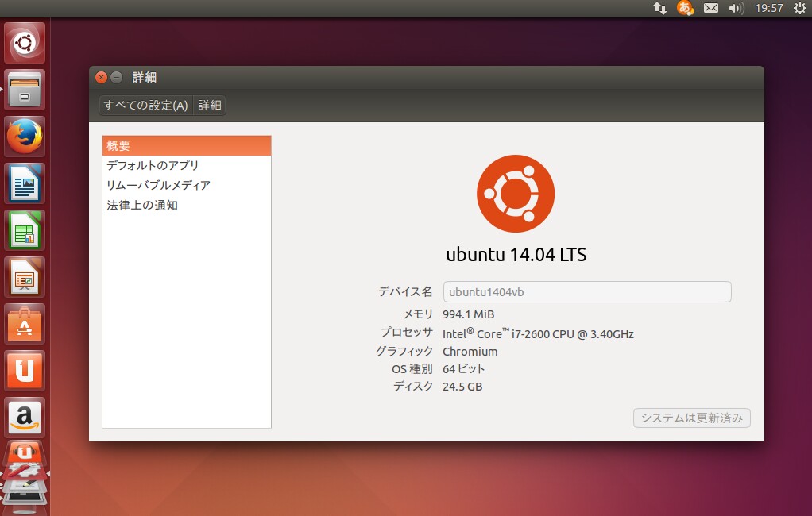Select 概要 in the sidebar
Screen dimensions: 812x516
[x=187, y=145]
